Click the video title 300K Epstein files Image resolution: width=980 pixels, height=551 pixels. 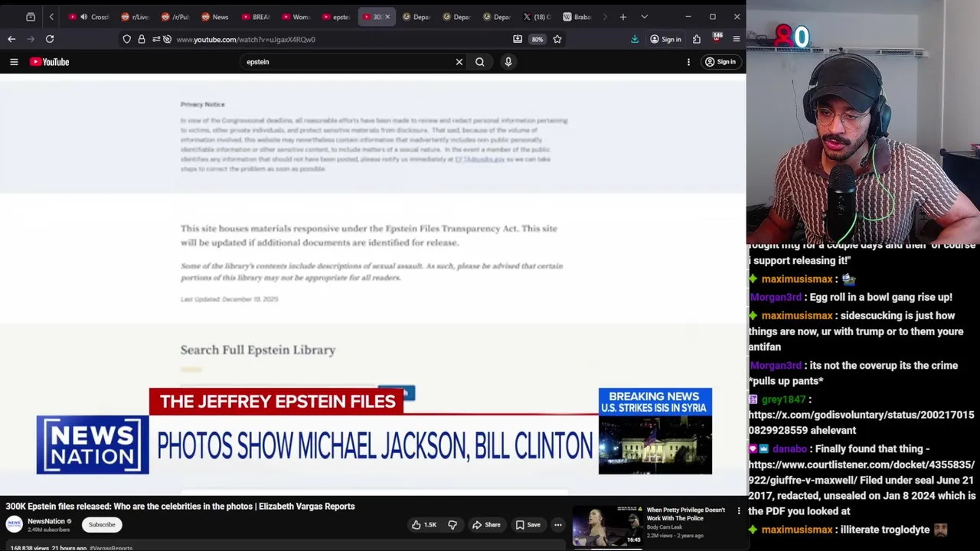(x=181, y=506)
